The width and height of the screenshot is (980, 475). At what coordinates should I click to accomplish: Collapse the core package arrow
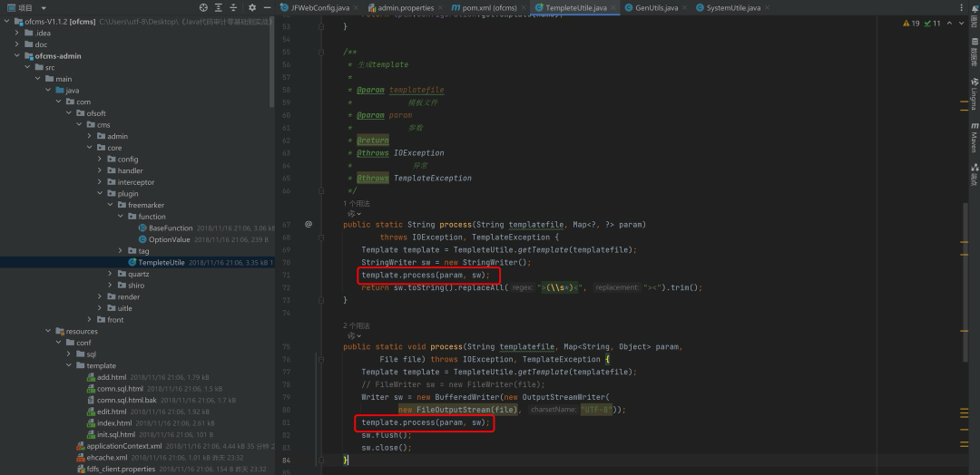(x=90, y=148)
